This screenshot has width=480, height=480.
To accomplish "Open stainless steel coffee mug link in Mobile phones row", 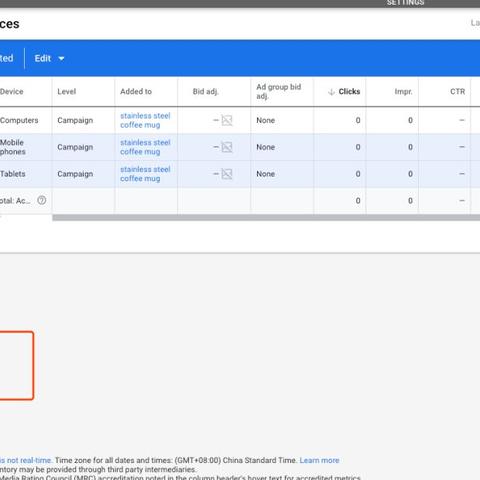I will tap(145, 147).
